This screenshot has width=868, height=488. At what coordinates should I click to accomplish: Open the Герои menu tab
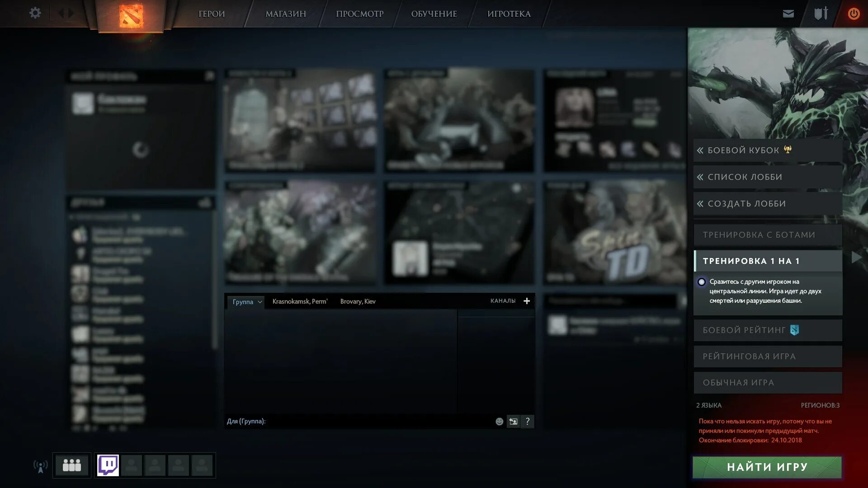click(x=212, y=14)
